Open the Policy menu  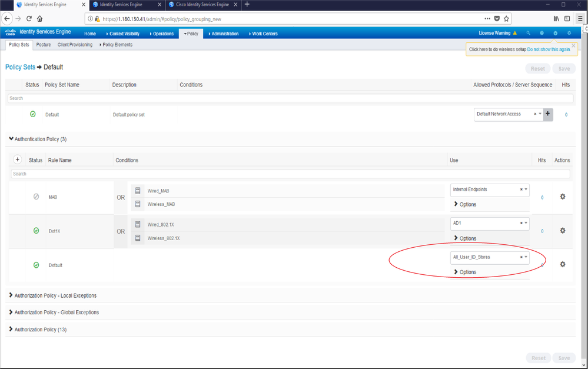[x=191, y=34]
